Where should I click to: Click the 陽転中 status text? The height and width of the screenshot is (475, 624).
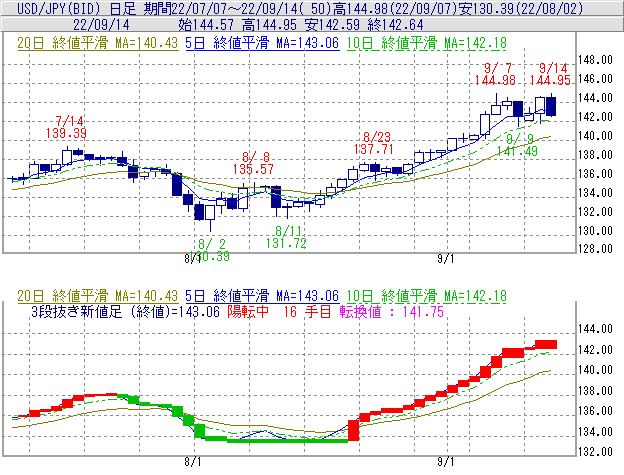(x=248, y=311)
